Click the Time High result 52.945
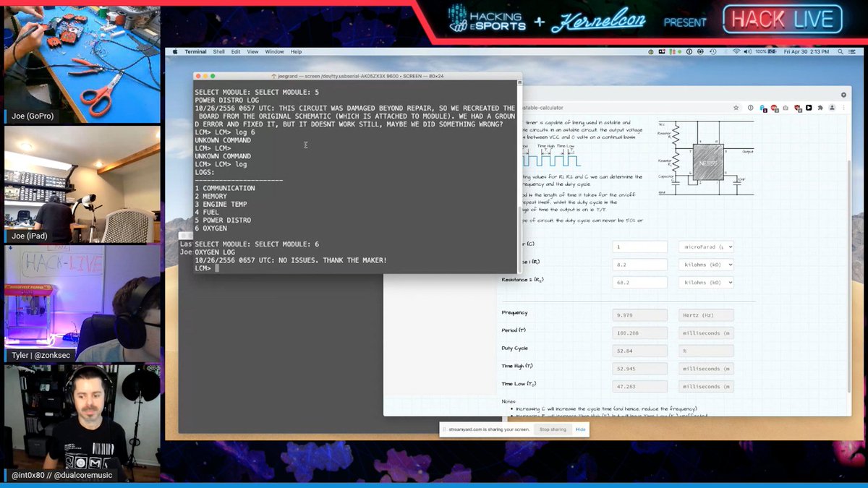Viewport: 868px width, 488px height. tap(639, 369)
